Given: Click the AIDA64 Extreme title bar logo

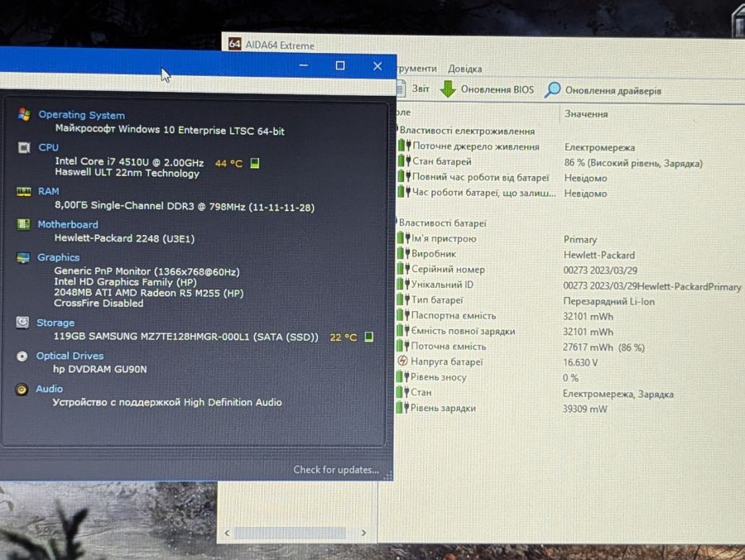Looking at the screenshot, I should (x=235, y=44).
